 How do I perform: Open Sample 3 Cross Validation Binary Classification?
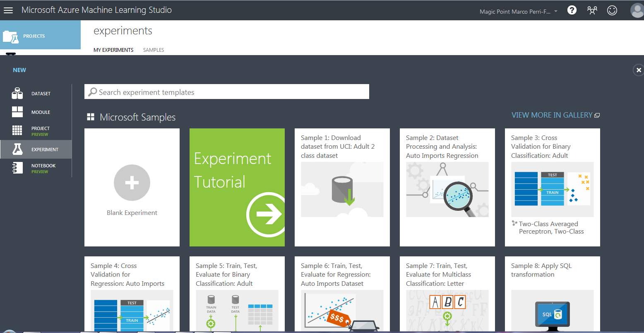(553, 187)
